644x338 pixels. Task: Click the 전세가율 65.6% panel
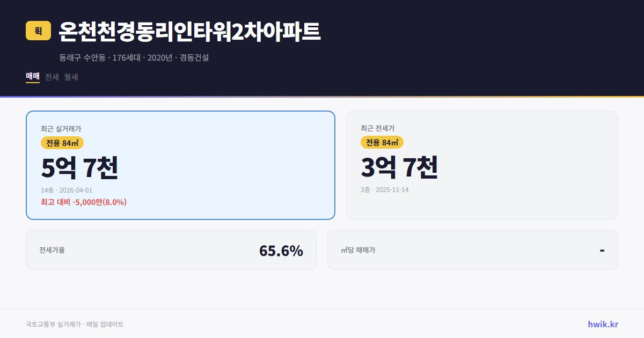(x=171, y=249)
